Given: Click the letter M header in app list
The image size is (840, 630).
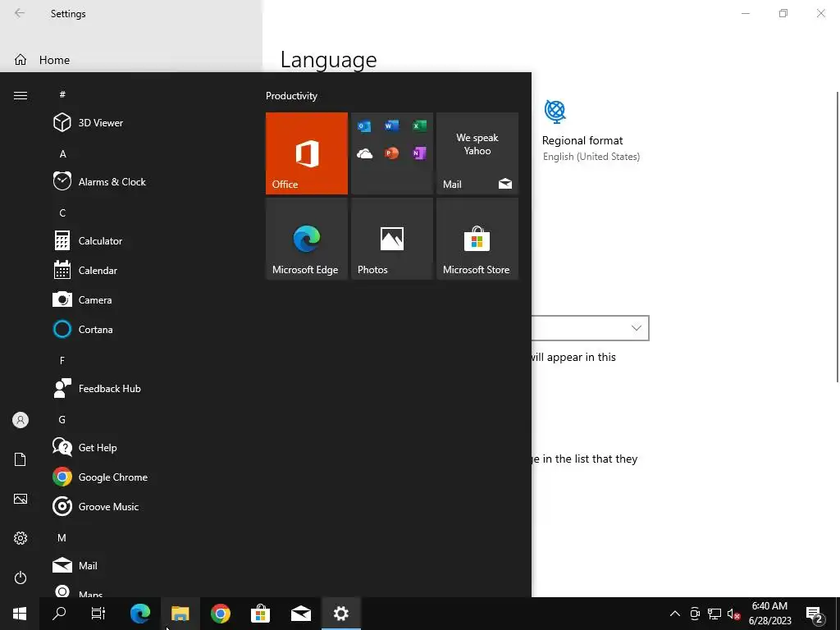Looking at the screenshot, I should coord(62,538).
